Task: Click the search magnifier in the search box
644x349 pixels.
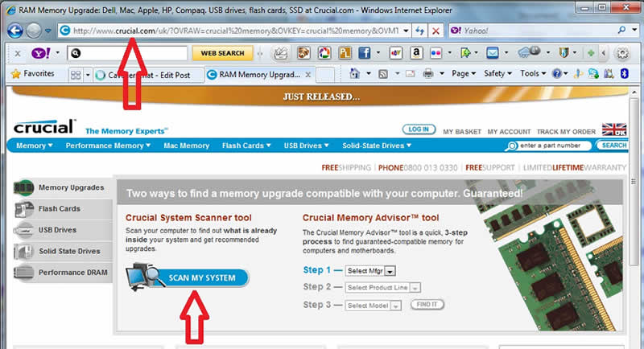Action: (621, 30)
